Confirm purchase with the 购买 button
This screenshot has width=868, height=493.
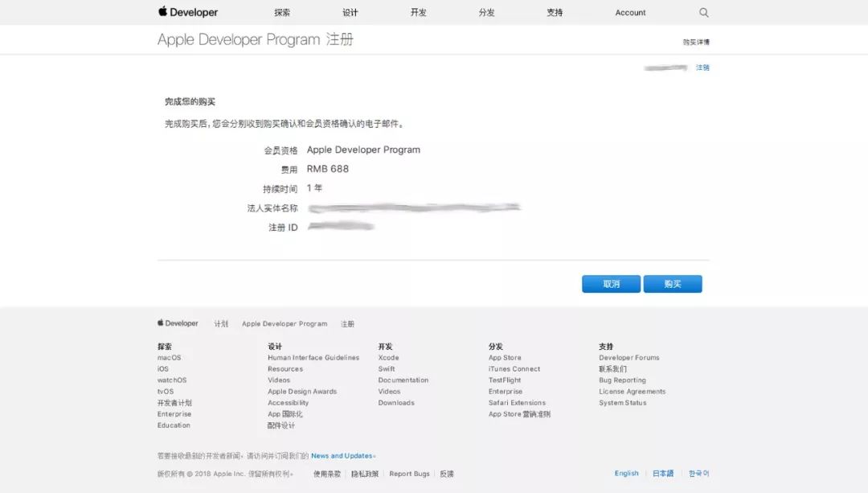(673, 284)
